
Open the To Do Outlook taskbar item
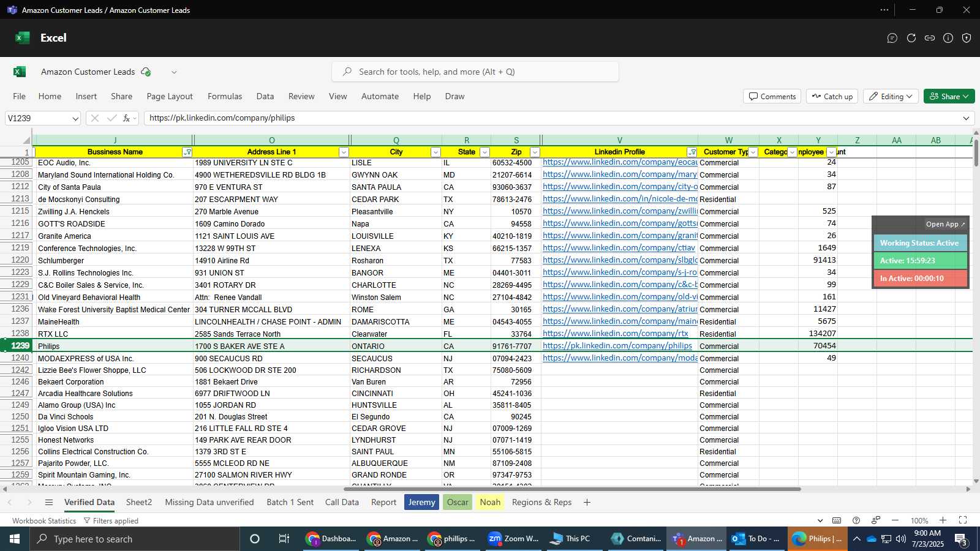(x=756, y=539)
